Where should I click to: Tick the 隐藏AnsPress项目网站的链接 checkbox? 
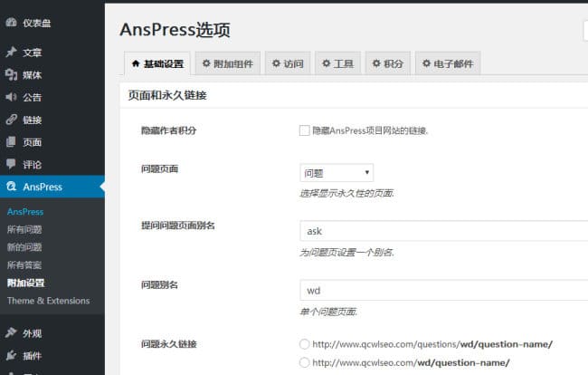coord(305,130)
